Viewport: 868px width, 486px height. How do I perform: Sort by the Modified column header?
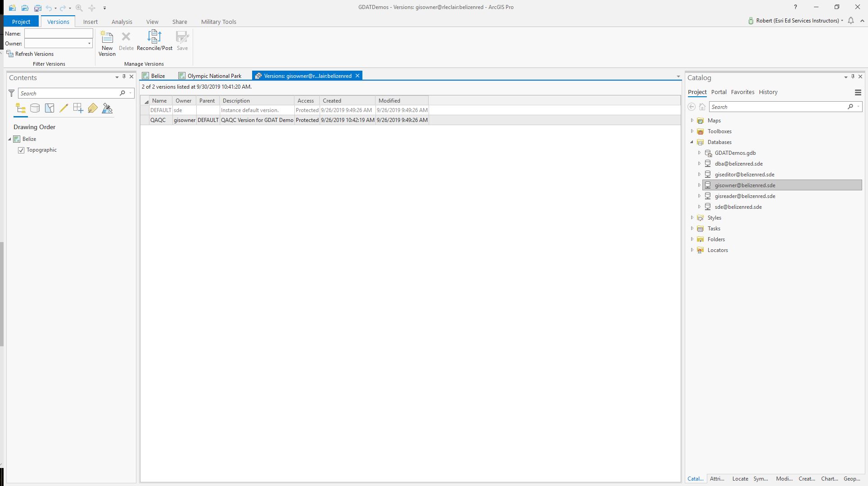(402, 101)
